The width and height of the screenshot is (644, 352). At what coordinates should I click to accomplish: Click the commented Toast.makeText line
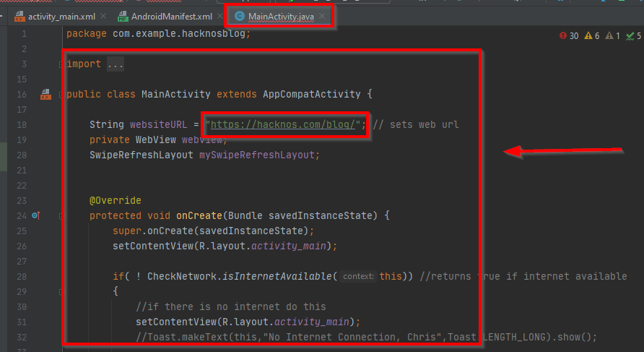click(x=366, y=337)
